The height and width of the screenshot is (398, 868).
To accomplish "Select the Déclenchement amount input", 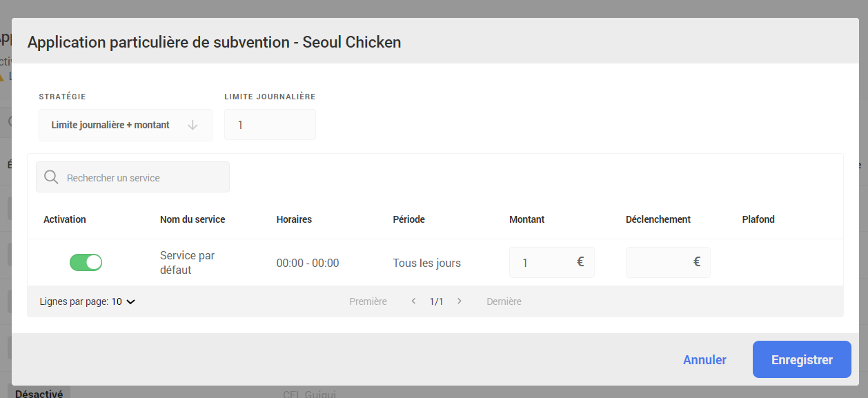I will (659, 262).
